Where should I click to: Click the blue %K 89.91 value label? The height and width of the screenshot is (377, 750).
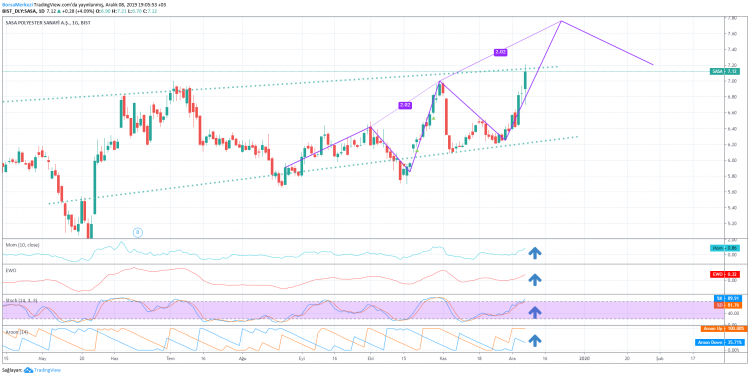click(727, 298)
